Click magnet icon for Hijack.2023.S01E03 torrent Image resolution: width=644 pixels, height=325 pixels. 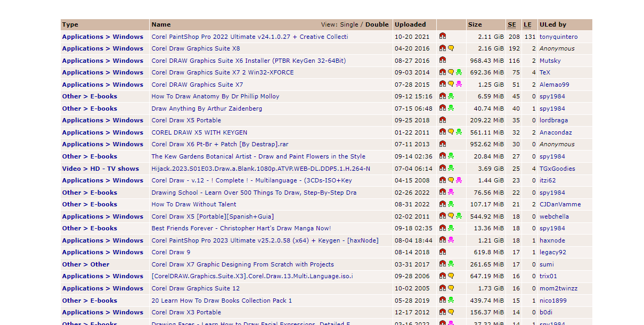(442, 168)
